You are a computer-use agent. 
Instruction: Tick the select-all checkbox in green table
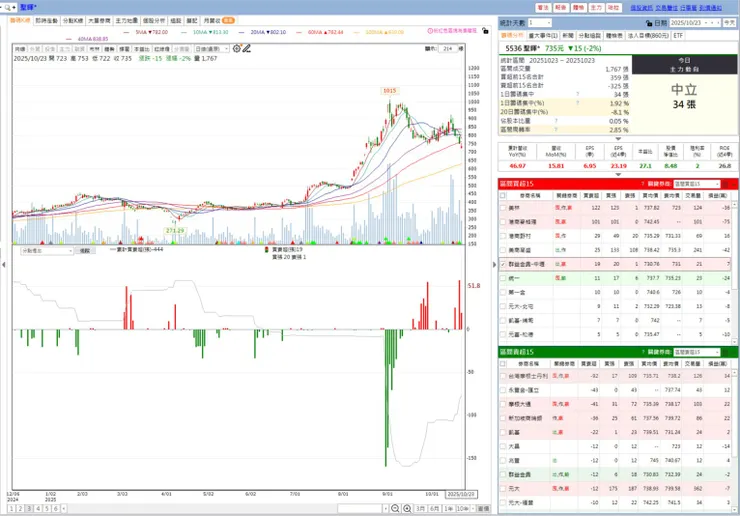pos(503,364)
